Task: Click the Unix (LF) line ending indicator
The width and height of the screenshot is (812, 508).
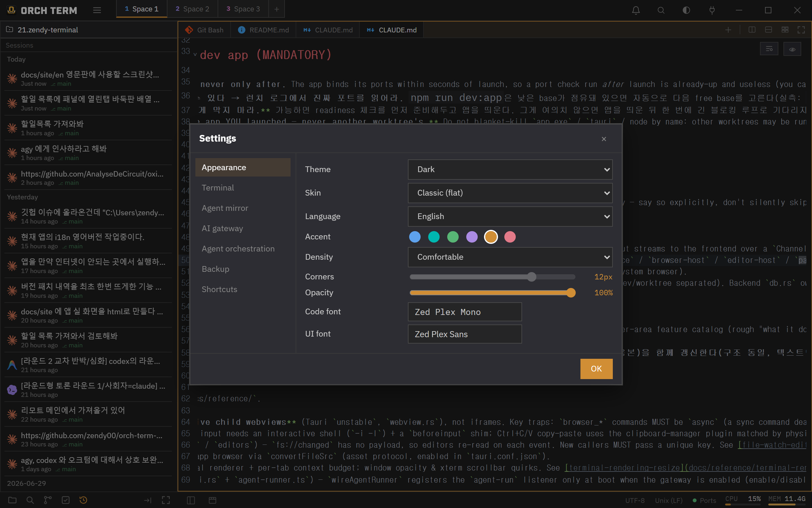Action: point(669,500)
